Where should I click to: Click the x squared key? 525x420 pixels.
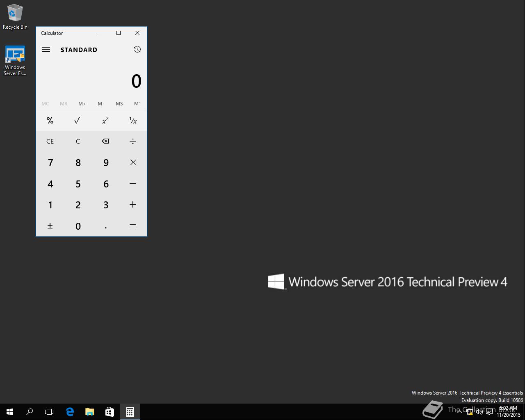pos(105,121)
